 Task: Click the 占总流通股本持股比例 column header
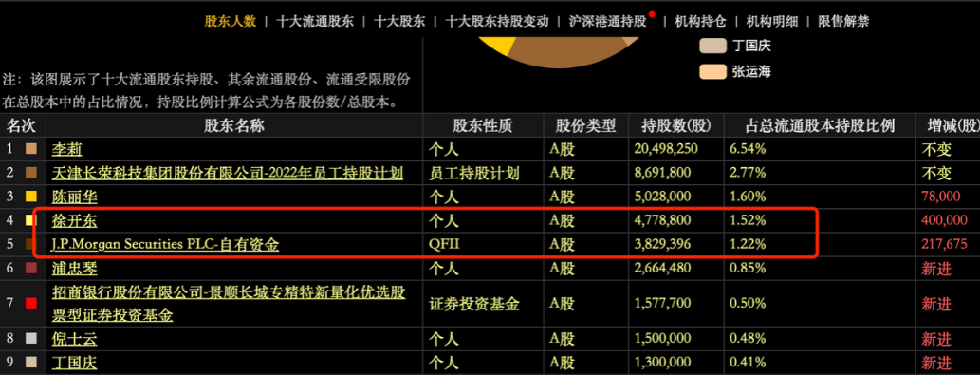[x=820, y=125]
